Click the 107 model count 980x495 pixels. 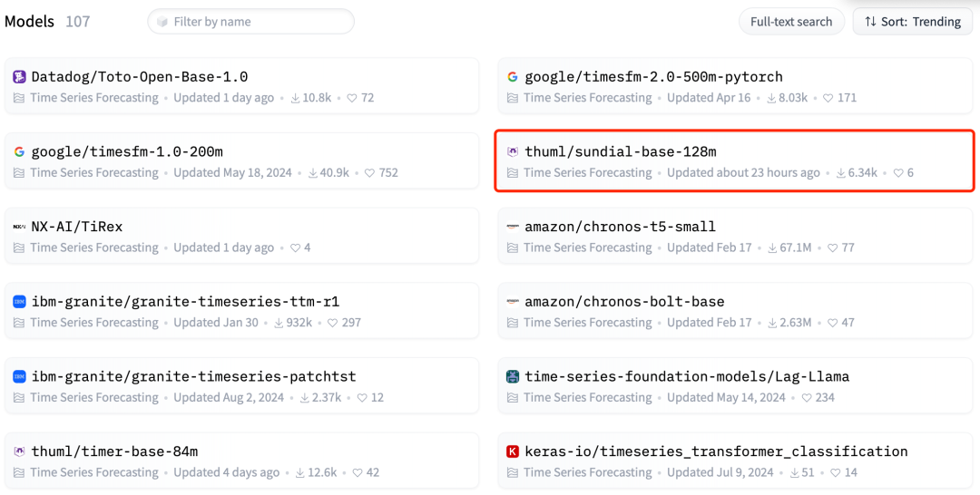[78, 21]
